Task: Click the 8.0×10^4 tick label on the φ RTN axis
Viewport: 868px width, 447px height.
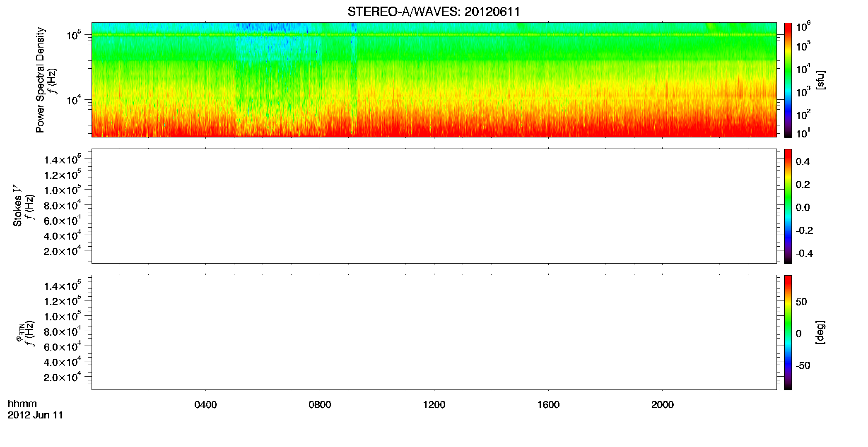Action: click(x=63, y=331)
